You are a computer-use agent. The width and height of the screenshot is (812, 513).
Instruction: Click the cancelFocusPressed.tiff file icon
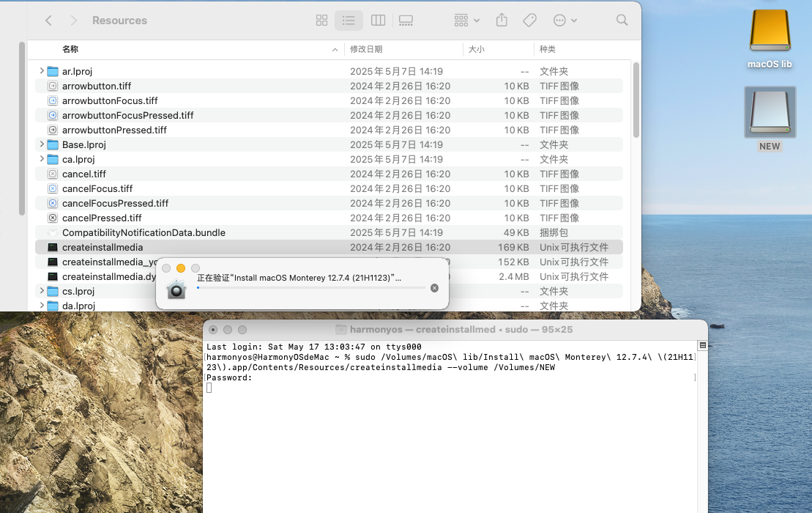click(53, 203)
